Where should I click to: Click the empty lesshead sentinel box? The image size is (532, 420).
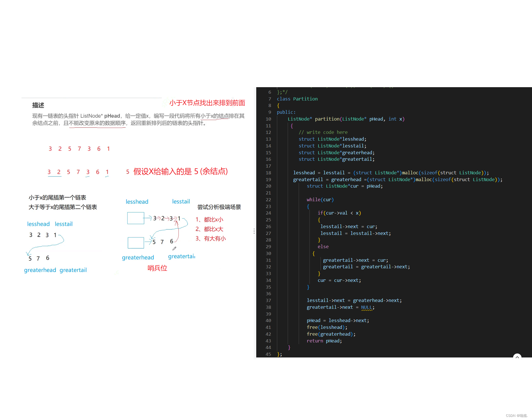[136, 218]
